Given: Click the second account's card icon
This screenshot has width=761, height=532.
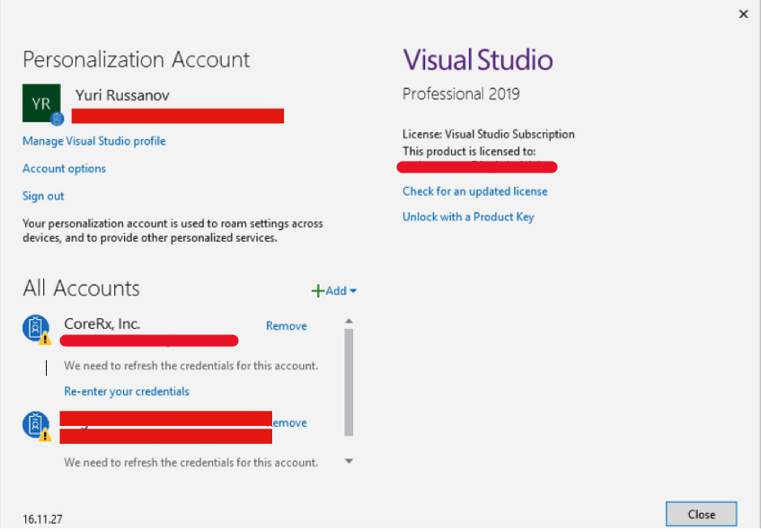Looking at the screenshot, I should pos(36,425).
